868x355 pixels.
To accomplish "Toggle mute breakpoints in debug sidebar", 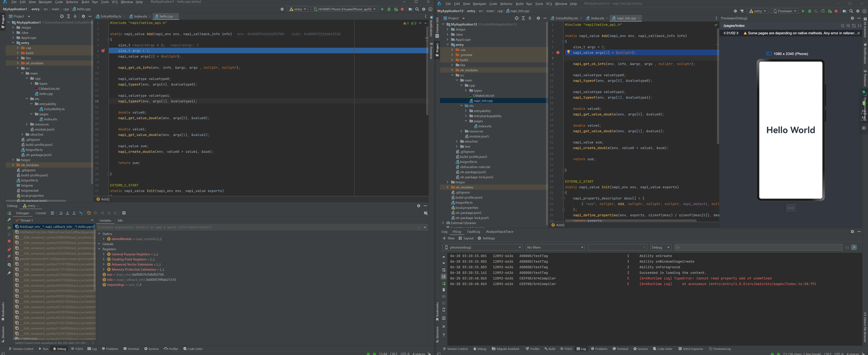I will point(9,257).
